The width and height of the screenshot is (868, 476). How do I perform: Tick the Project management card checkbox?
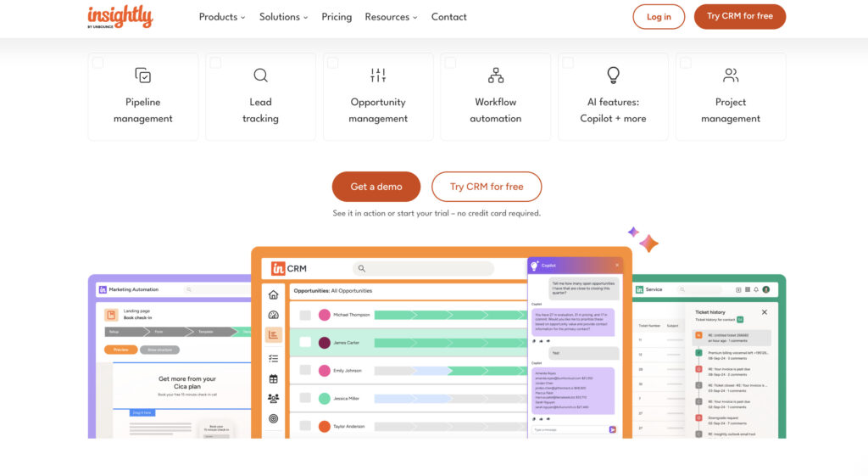[686, 63]
